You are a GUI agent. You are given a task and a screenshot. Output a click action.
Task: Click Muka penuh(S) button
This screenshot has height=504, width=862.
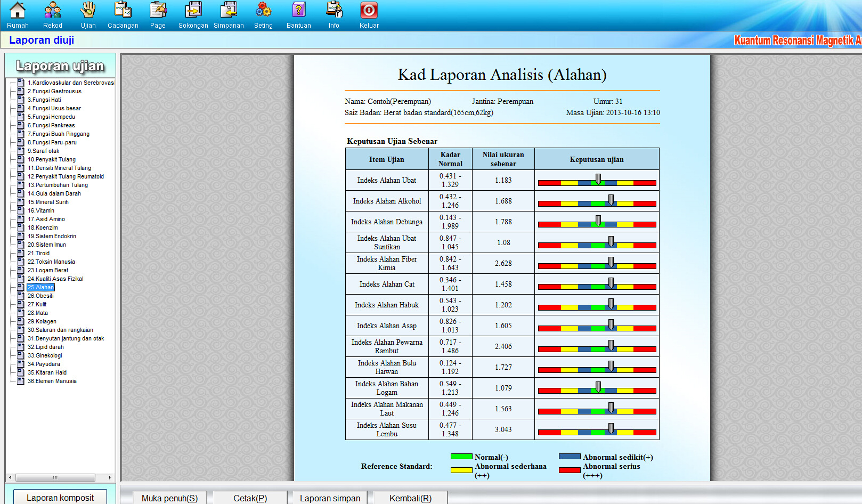(x=169, y=498)
